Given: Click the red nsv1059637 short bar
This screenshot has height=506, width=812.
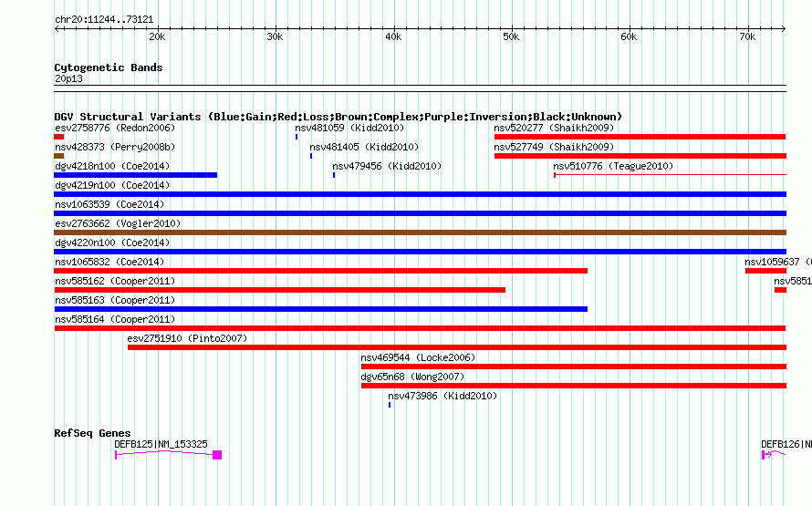Looking at the screenshot, I should pos(765,271).
